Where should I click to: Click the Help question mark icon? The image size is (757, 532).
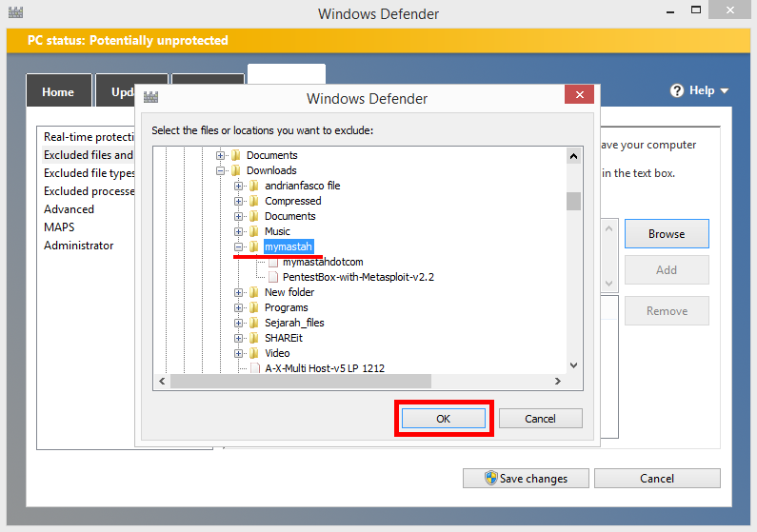pos(677,90)
